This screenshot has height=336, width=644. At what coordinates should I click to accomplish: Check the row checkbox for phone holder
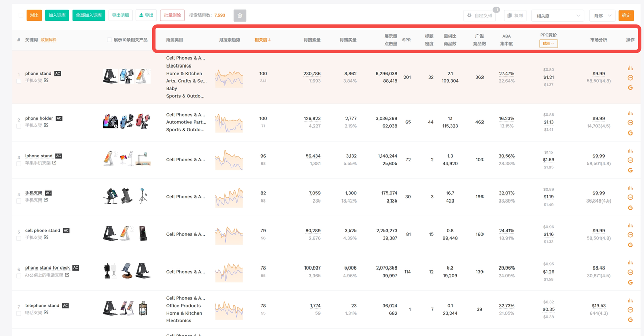[x=19, y=126]
